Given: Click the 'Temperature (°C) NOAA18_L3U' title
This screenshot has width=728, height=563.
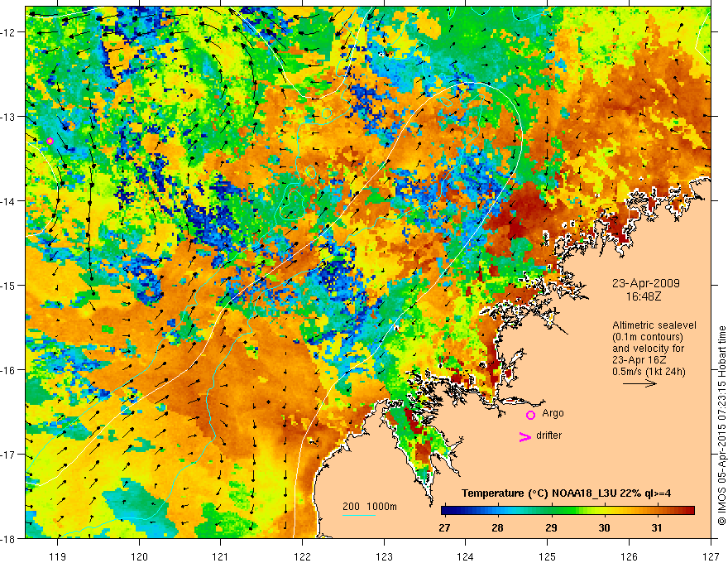Looking at the screenshot, I should pyautogui.click(x=539, y=493).
